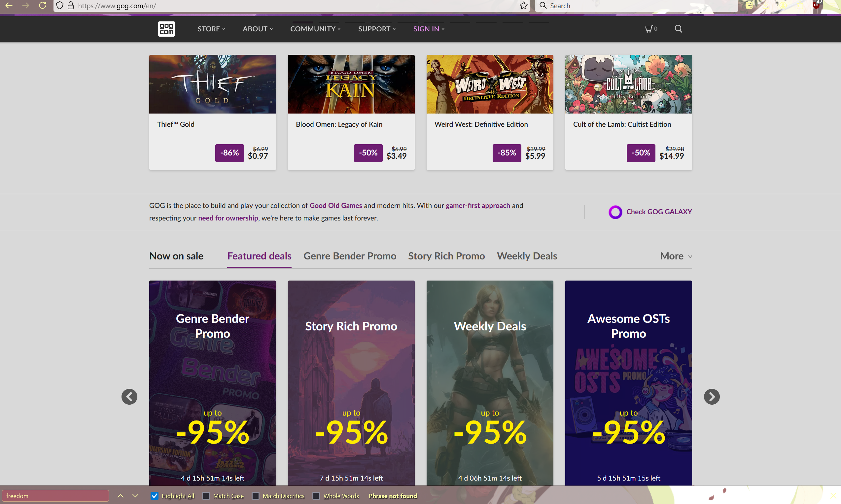Open the SIGN IN dropdown

coord(429,29)
